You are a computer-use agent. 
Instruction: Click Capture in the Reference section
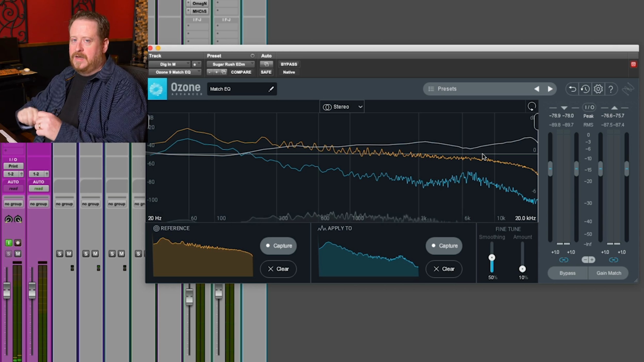(x=278, y=246)
